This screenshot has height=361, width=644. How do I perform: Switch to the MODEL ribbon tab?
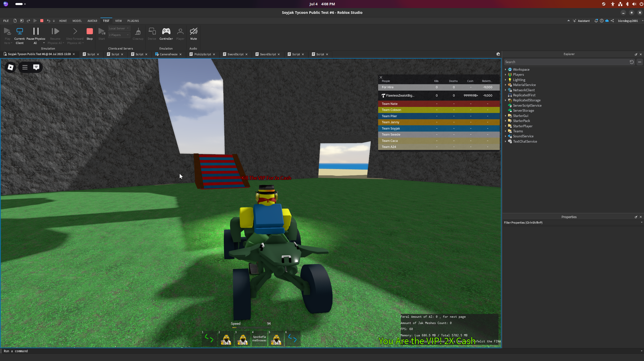click(77, 21)
